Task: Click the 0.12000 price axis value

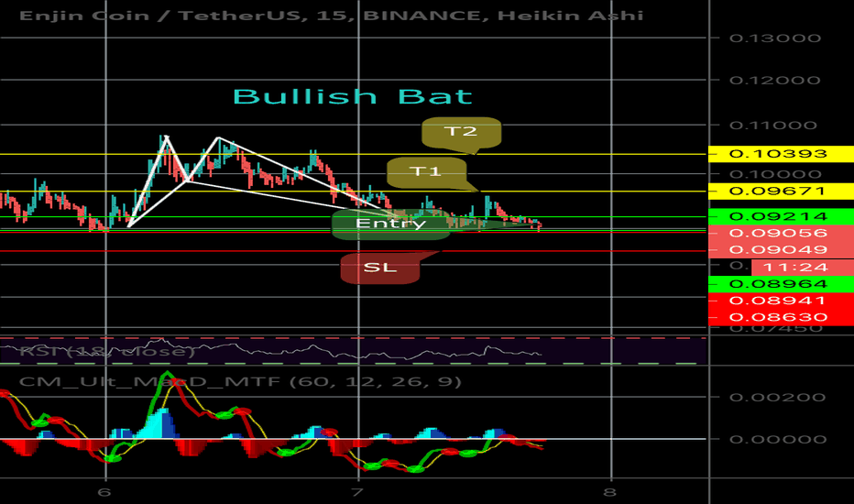Action: pyautogui.click(x=775, y=80)
